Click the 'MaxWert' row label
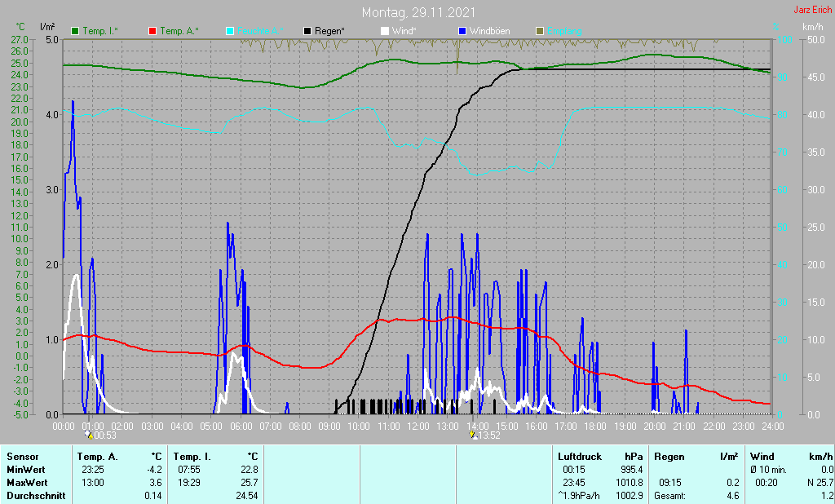The height and width of the screenshot is (504, 835). click(x=27, y=483)
